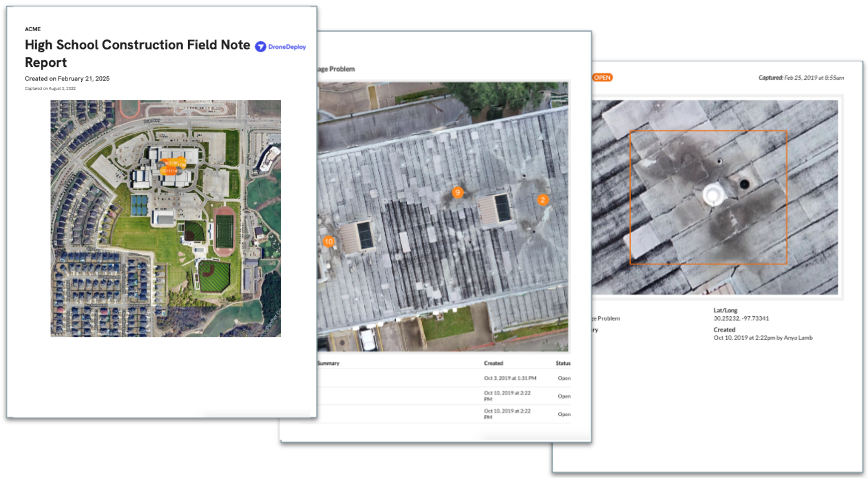The width and height of the screenshot is (868, 488).
Task: Open the high school aerial map thumbnail
Action: tap(165, 218)
